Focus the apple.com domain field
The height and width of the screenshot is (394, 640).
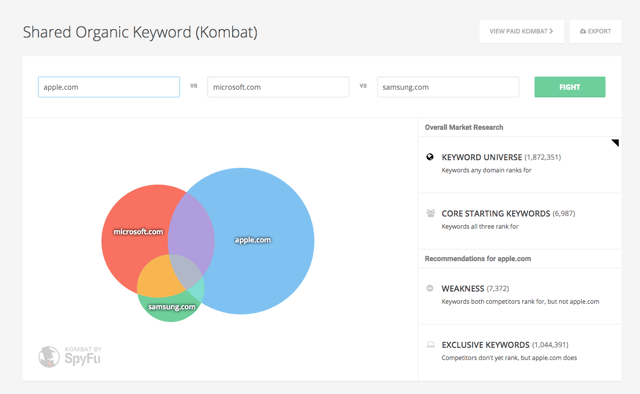coord(109,87)
